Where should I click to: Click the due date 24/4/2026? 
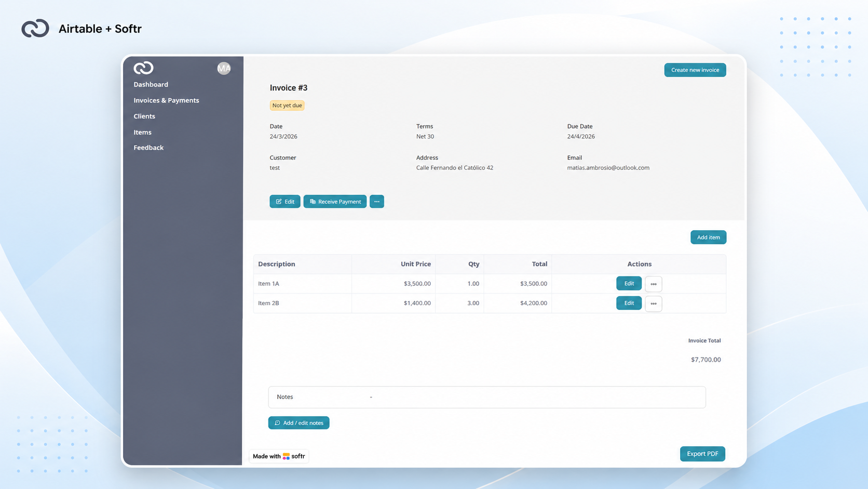point(581,137)
